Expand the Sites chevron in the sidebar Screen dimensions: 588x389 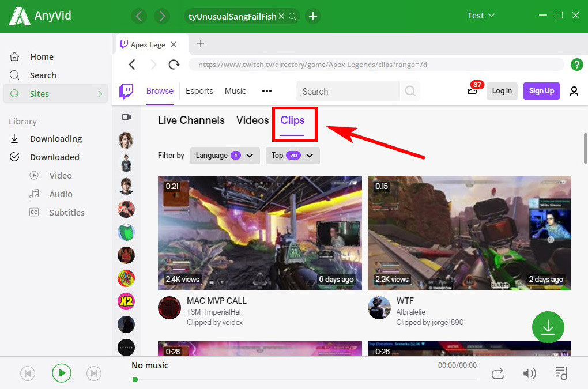(x=100, y=94)
